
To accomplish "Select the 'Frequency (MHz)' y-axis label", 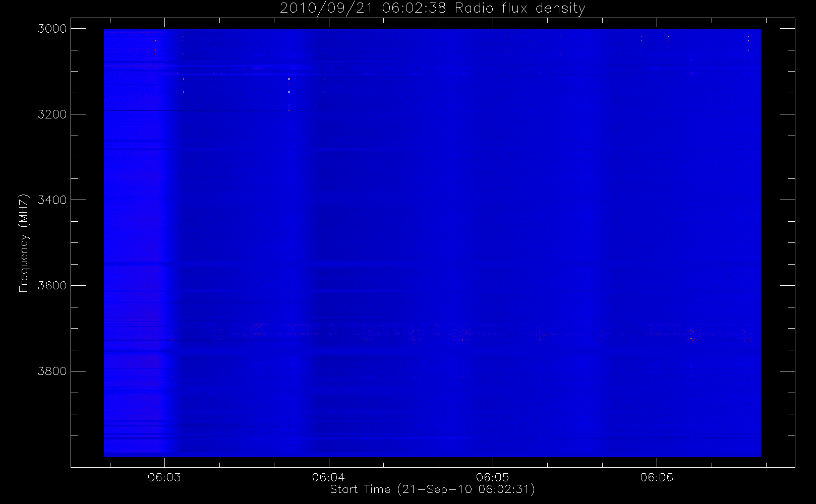I will 23,243.
